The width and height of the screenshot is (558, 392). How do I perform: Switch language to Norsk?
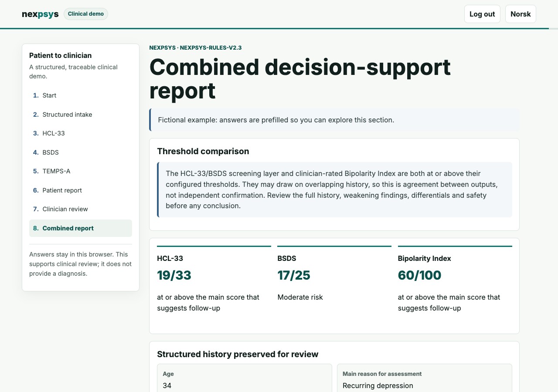point(521,14)
